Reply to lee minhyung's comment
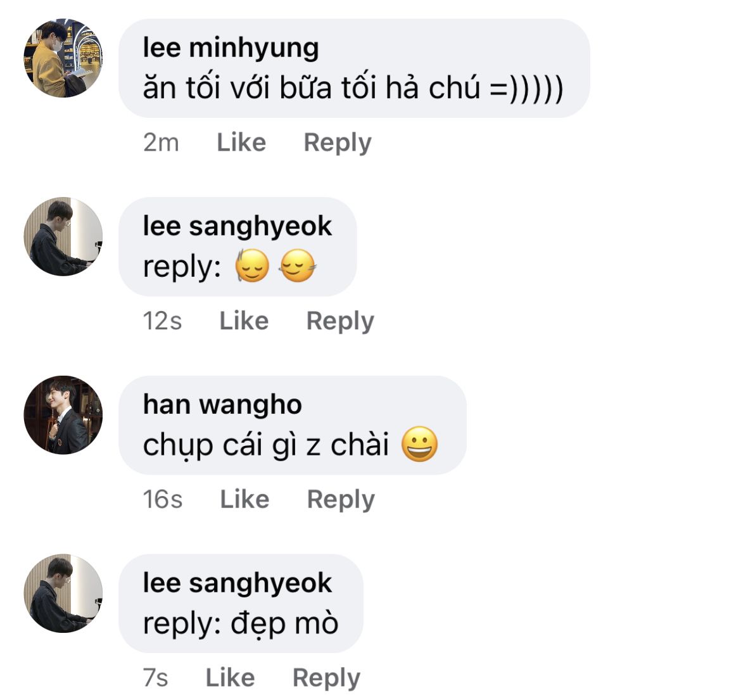Image resolution: width=741 pixels, height=700 pixels. 338,143
